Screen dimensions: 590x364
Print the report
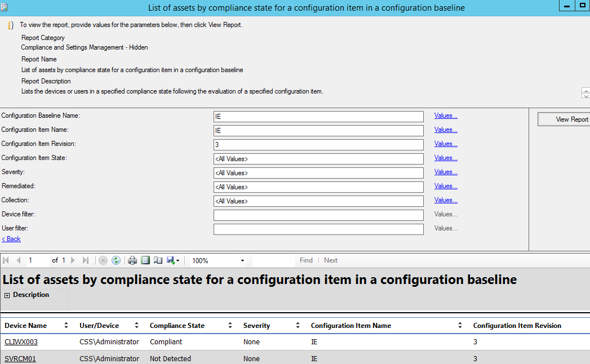pyautogui.click(x=132, y=260)
